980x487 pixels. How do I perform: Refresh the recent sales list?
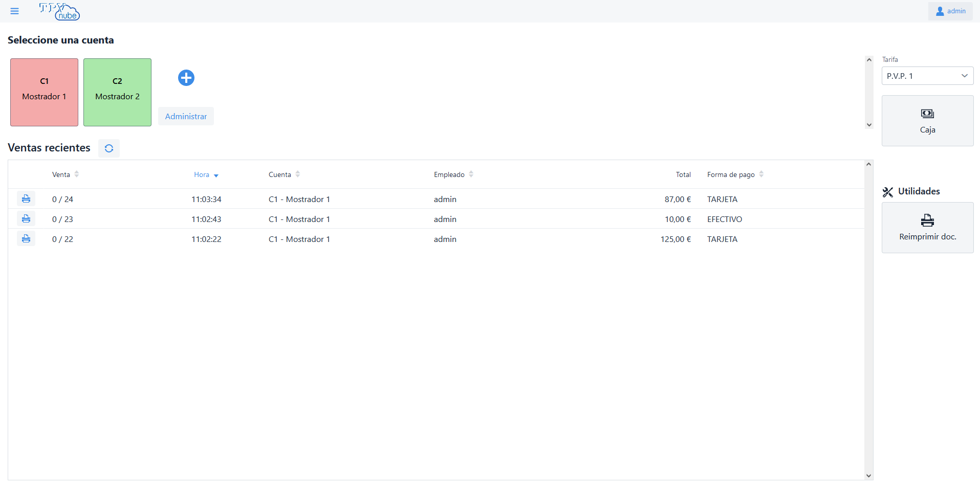[109, 148]
